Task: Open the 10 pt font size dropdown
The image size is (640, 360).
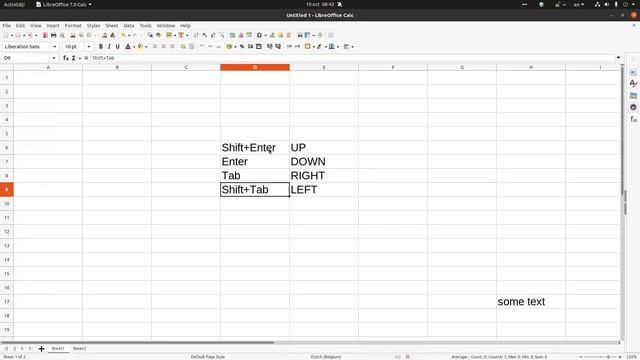Action: coord(89,47)
